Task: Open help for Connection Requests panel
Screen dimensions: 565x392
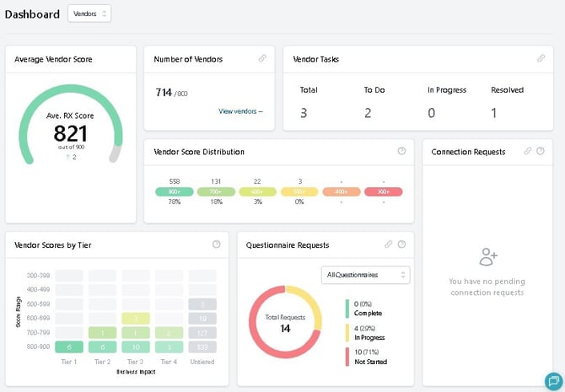Action: click(x=541, y=152)
